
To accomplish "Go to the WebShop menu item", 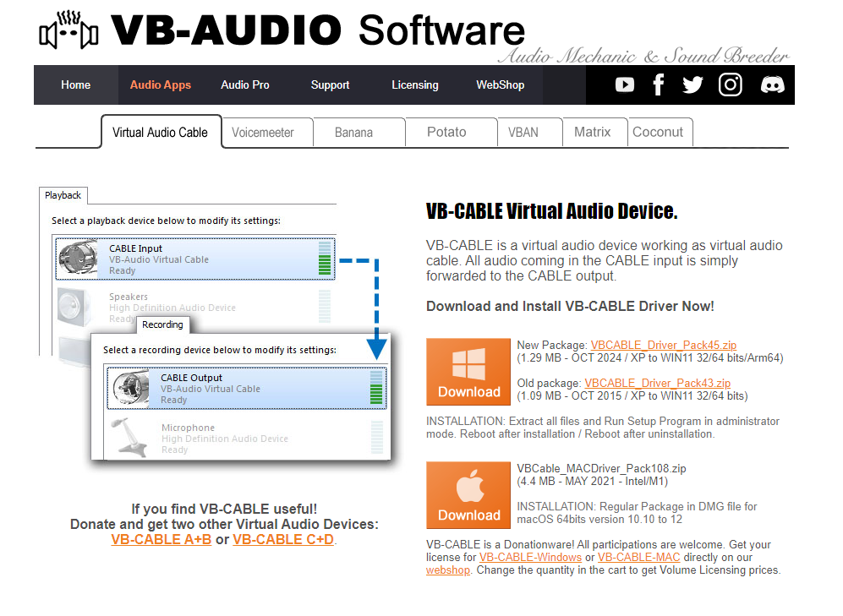I will 500,85.
